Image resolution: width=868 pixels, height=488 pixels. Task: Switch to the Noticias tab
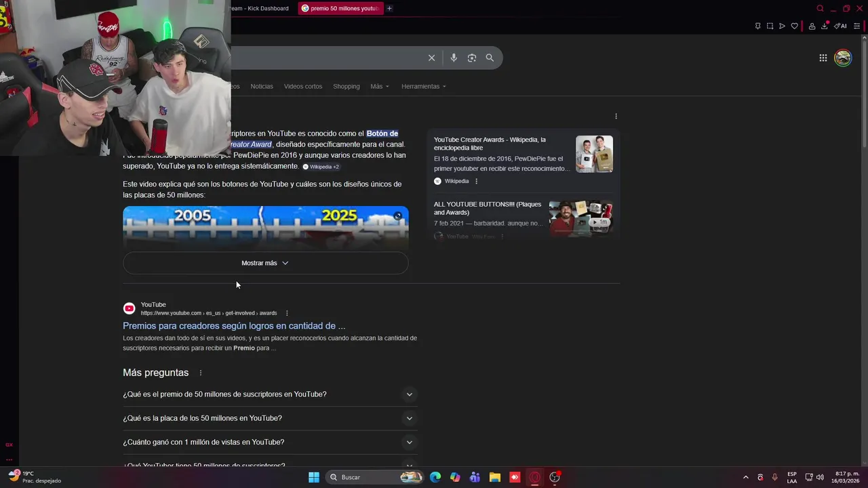(x=262, y=86)
